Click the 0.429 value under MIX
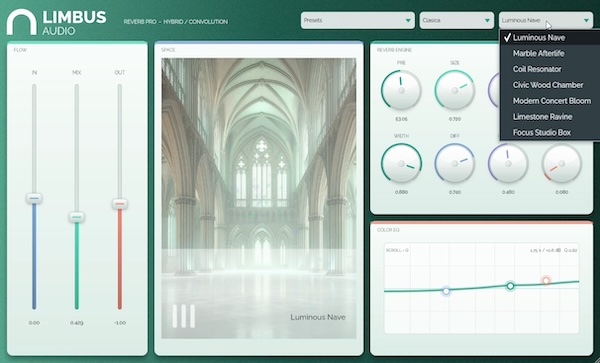Screen dimensions: 600x363 click(77, 323)
